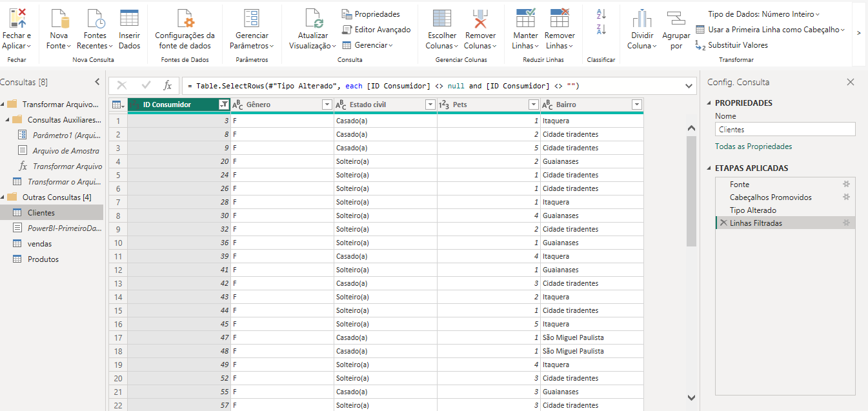Image resolution: width=868 pixels, height=411 pixels.
Task: Select the Arquivo de Amostra query
Action: click(58, 150)
